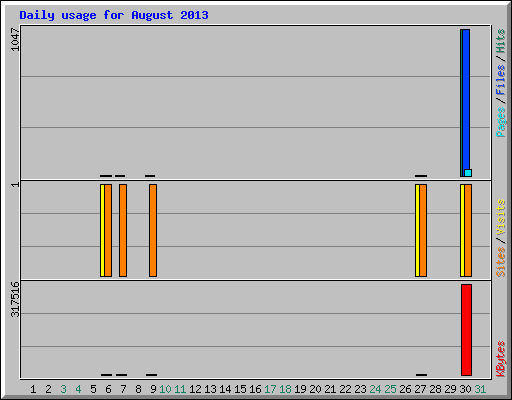Click day label 19 on the x-axis
Viewport: 512px width, 400px height.
click(x=300, y=389)
